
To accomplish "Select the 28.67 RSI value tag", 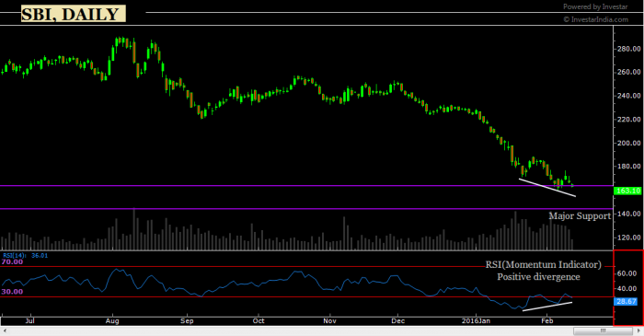I will (x=626, y=302).
